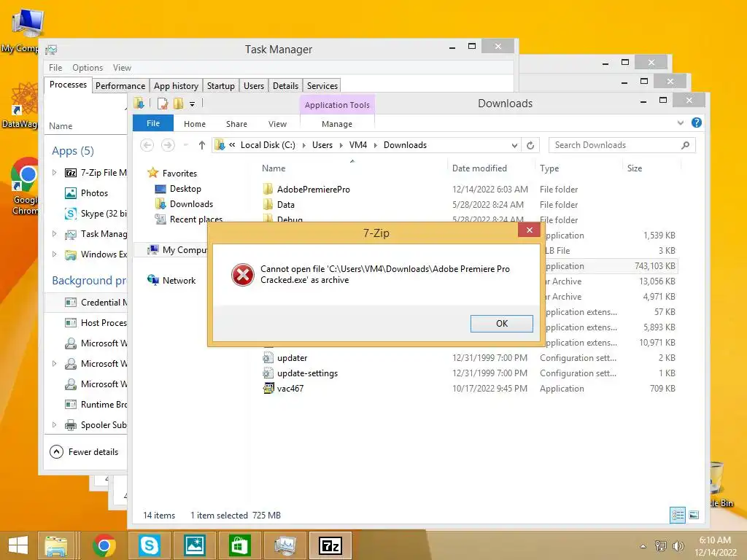747x560 pixels.
Task: Open the address bar history dropdown
Action: (514, 145)
